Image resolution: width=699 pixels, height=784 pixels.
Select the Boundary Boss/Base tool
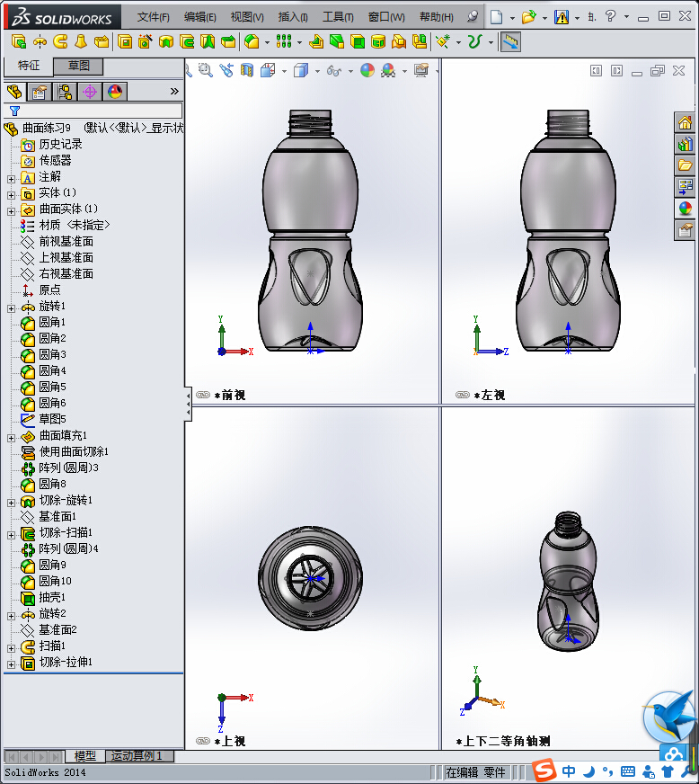coord(102,41)
